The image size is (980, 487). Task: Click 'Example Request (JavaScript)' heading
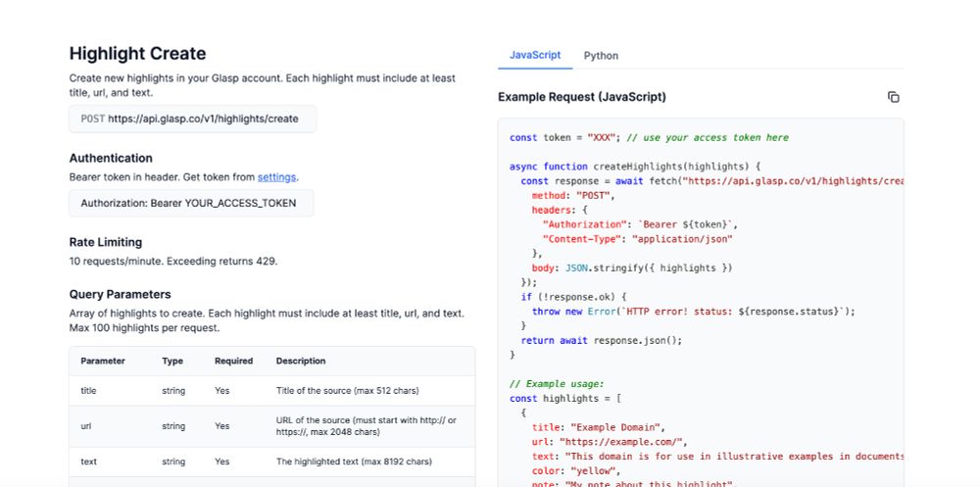point(582,97)
